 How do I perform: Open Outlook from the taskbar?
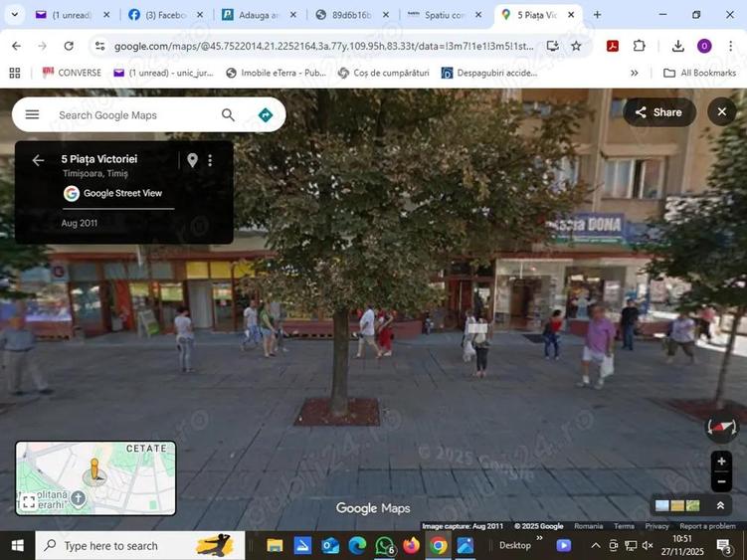[x=330, y=546]
